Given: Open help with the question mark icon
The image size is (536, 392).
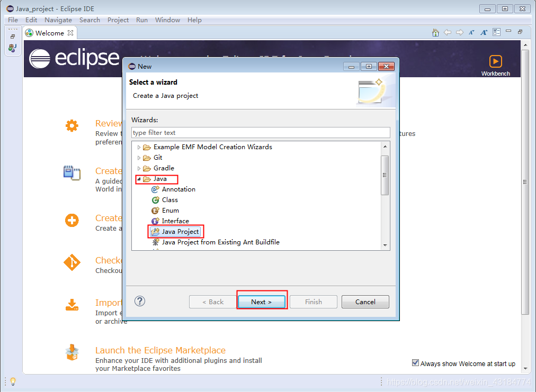Looking at the screenshot, I should [140, 301].
